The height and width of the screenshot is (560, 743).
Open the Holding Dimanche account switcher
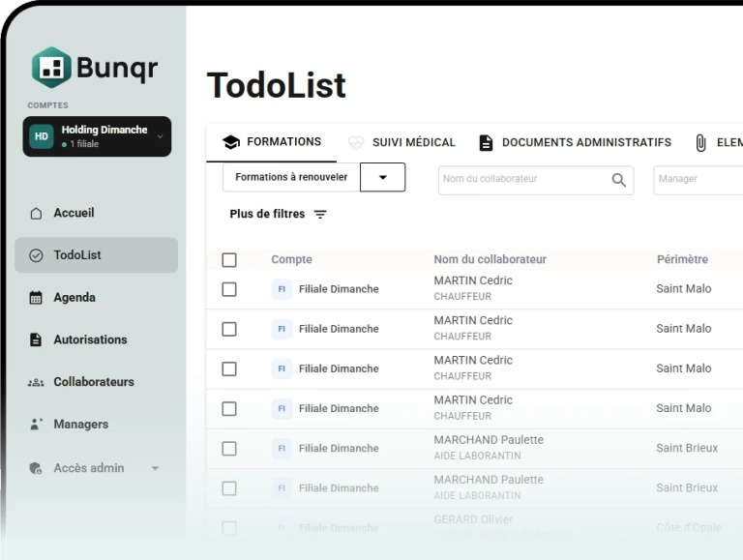(97, 136)
